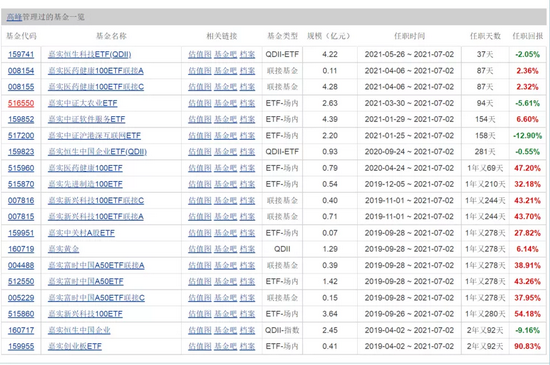Open 基金吧 link in the 515870 row
Viewport: 550px width, 365px height.
226,184
